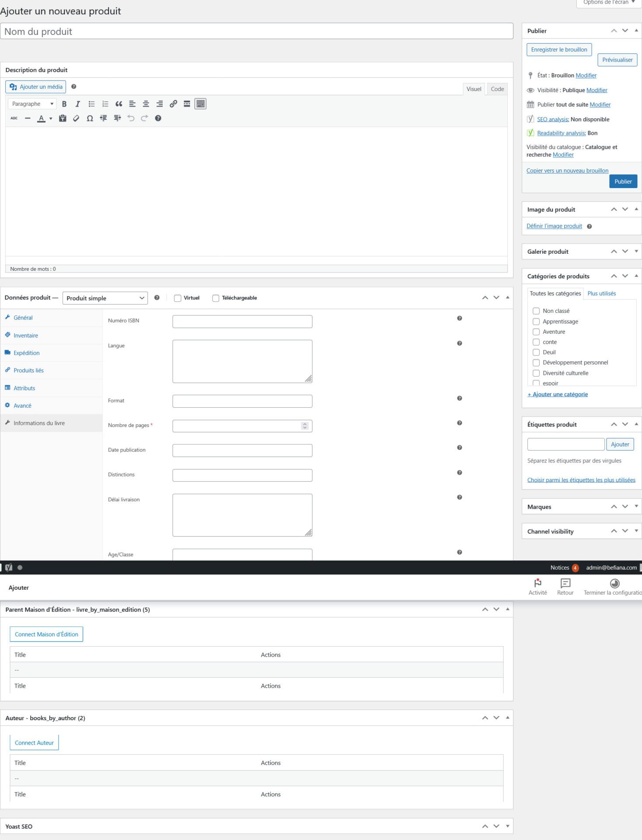Check the Apprentissage category
642x840 pixels.
point(536,322)
